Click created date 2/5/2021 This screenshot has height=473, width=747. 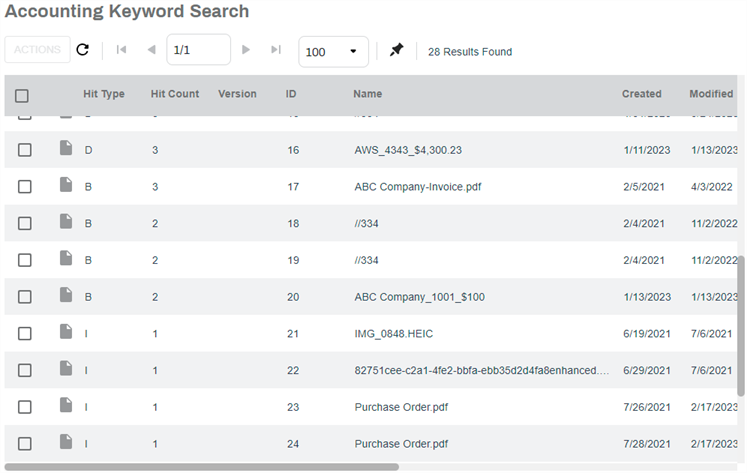[644, 187]
